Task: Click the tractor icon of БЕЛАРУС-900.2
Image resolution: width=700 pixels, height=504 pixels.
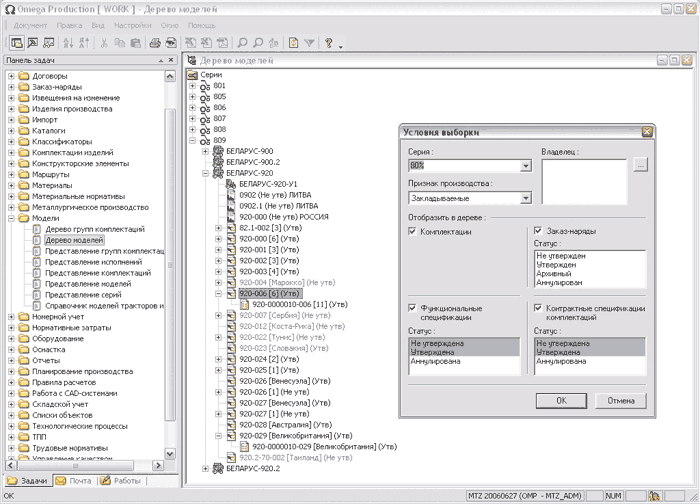Action: pos(218,162)
